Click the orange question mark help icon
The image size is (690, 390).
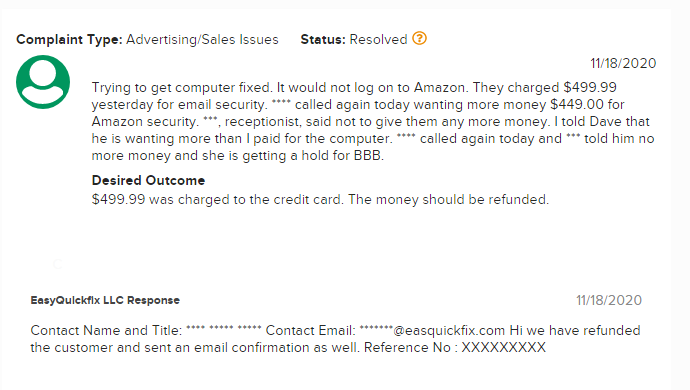click(419, 38)
